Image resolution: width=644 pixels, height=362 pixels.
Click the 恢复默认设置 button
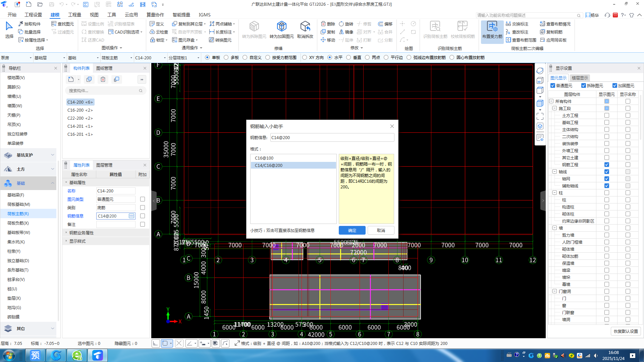tap(626, 331)
